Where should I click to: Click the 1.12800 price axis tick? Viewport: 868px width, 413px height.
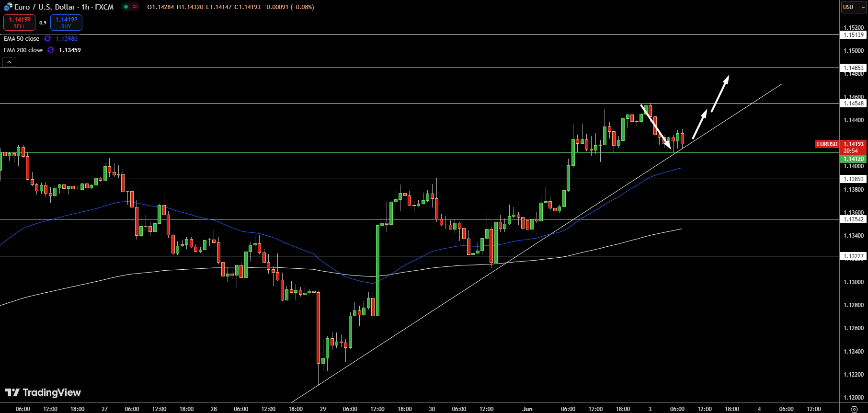point(854,305)
